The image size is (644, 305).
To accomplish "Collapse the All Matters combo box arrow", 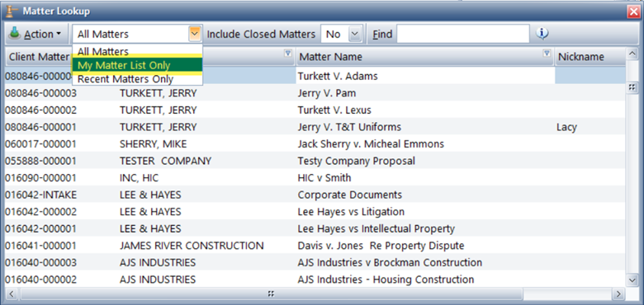I will coord(195,34).
